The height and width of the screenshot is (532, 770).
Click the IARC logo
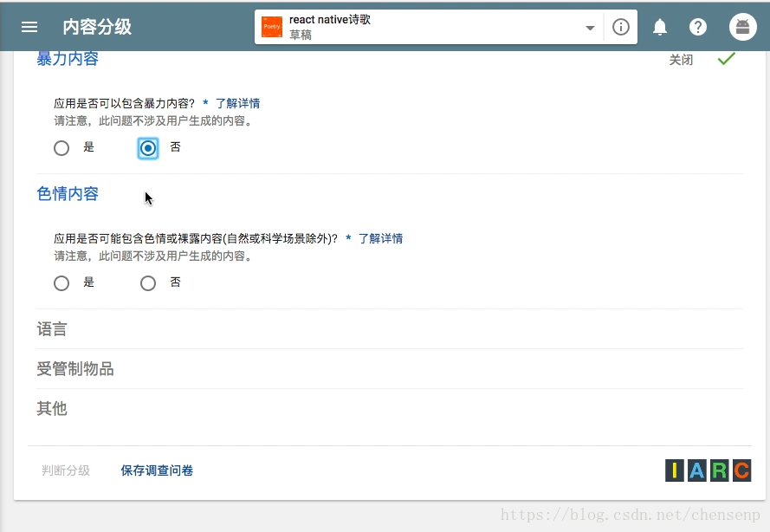(x=709, y=470)
